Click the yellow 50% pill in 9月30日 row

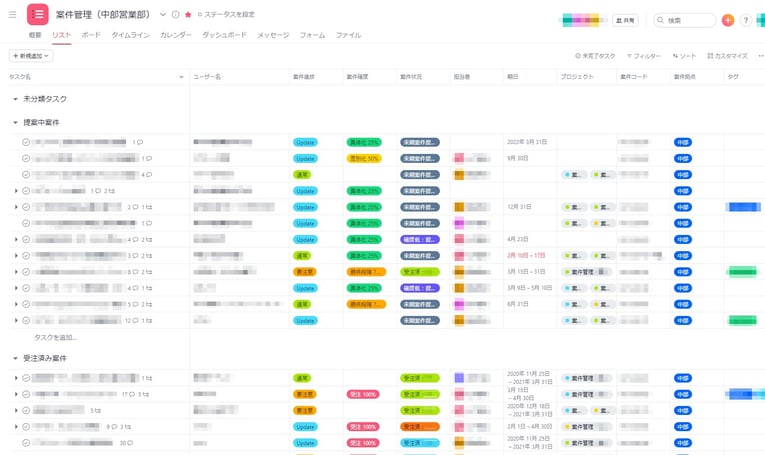click(364, 158)
